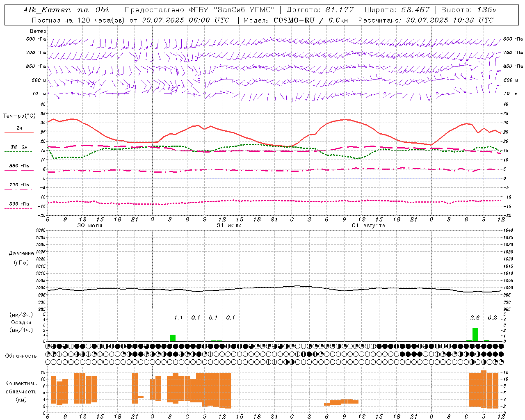Select the forecast start 30.07.2025 06:00 UTC
Image resolution: width=525 pixels, height=420 pixels.
[185, 20]
